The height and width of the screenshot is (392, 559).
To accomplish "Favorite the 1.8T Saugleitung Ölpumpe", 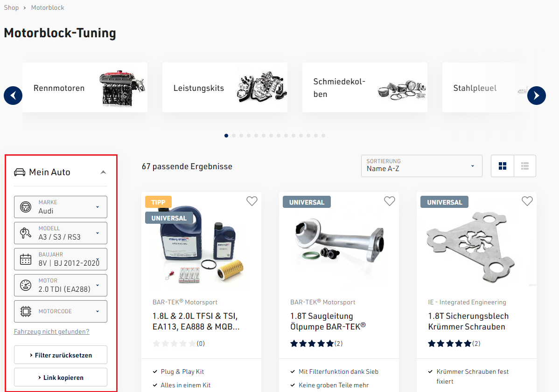I will (390, 201).
